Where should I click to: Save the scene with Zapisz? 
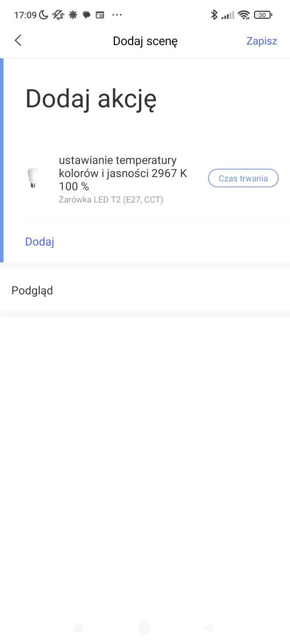point(262,41)
